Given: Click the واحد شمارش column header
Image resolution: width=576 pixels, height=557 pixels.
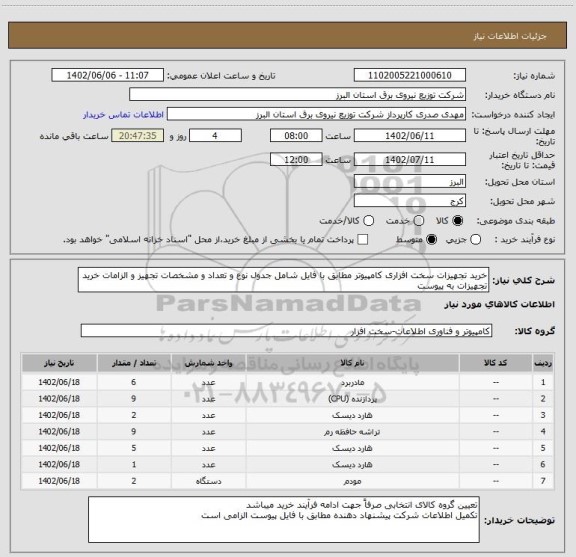Looking at the screenshot, I should click(208, 363).
